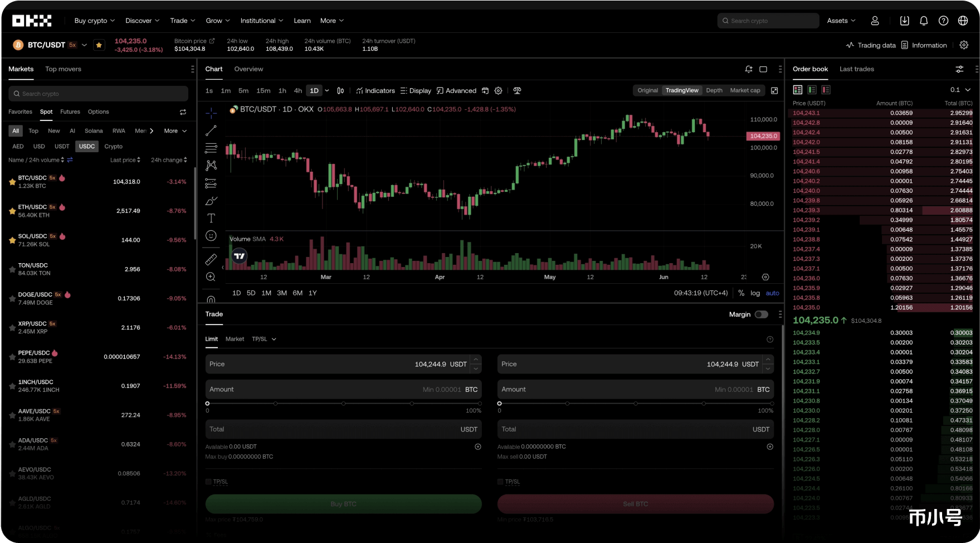Open the Assets dropdown
This screenshot has height=543, width=980.
[841, 21]
